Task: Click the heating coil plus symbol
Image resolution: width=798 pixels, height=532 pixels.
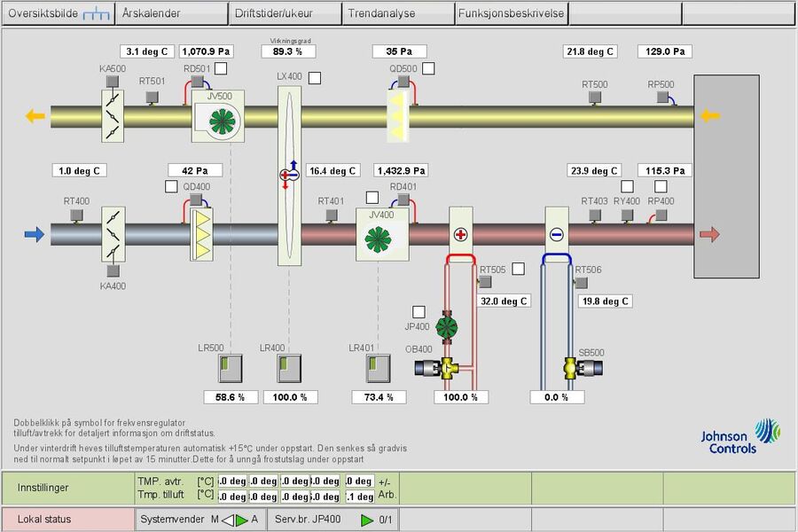Action: point(461,235)
